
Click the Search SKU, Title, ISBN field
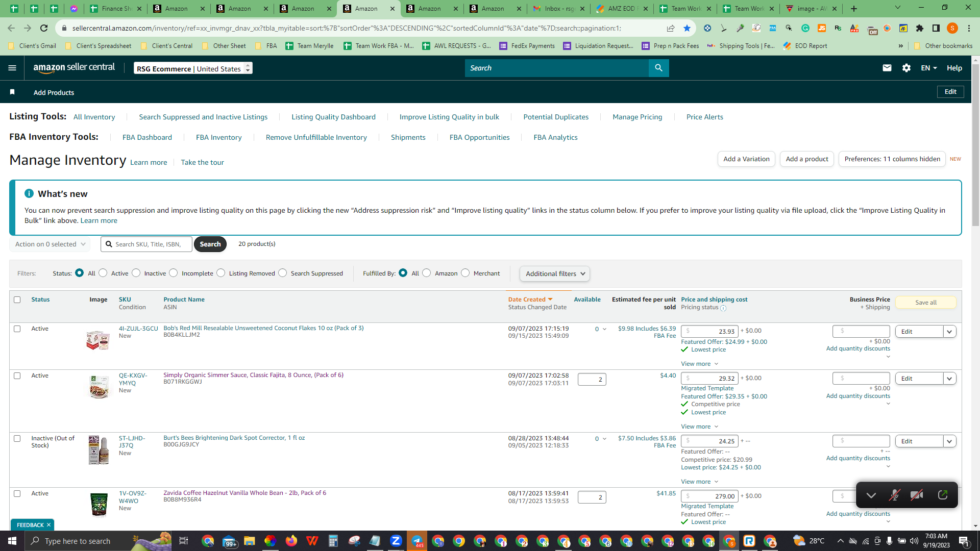pyautogui.click(x=146, y=244)
